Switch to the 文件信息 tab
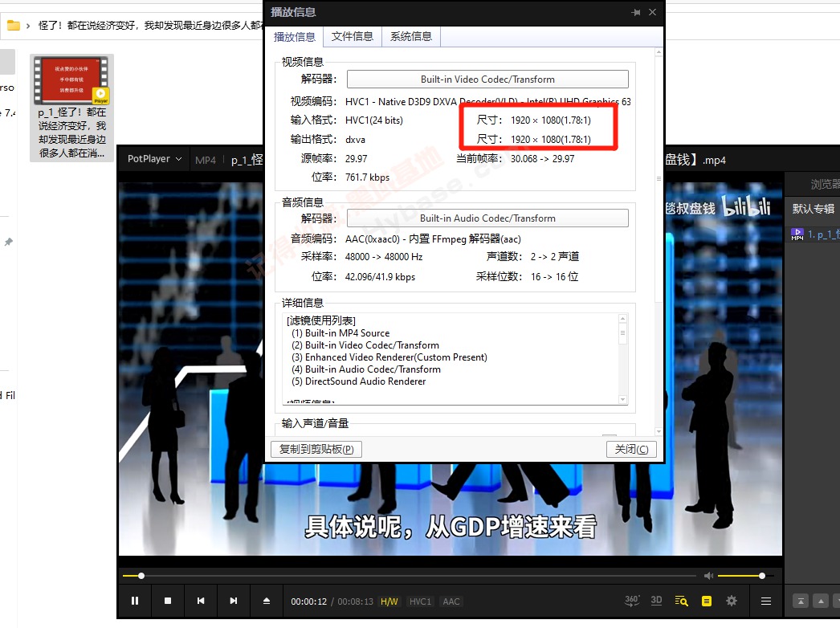 pos(353,36)
